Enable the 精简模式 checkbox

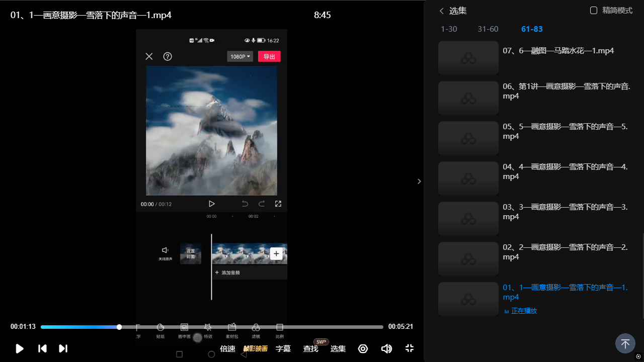point(594,11)
